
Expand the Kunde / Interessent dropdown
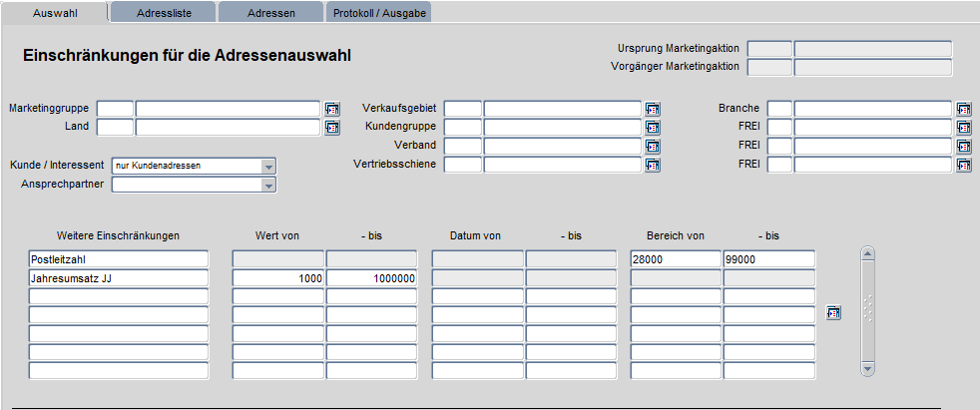click(x=267, y=166)
